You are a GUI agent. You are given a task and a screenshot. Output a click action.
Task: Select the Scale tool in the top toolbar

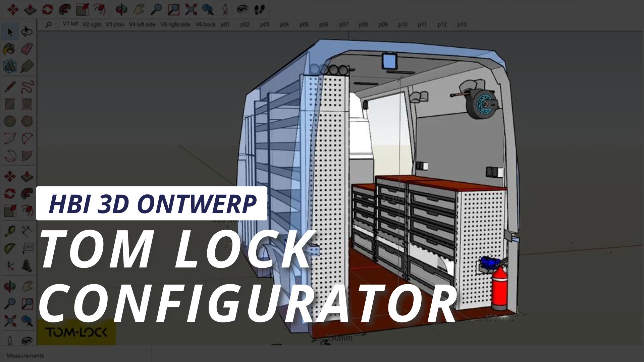(82, 9)
